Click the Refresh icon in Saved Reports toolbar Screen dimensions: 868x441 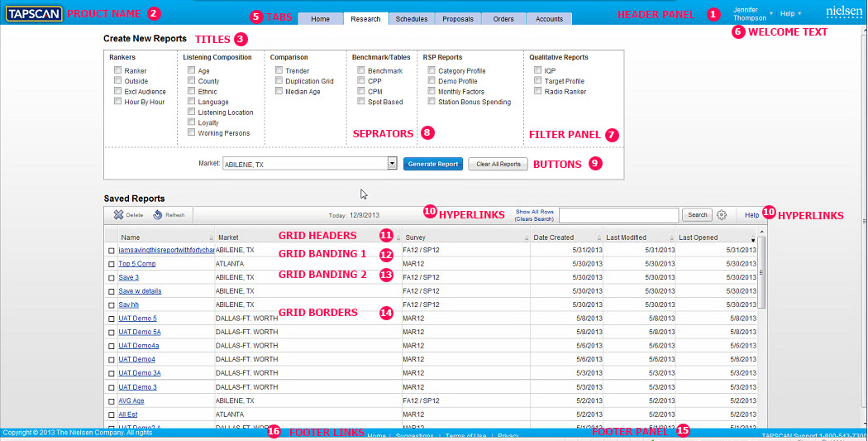click(158, 215)
